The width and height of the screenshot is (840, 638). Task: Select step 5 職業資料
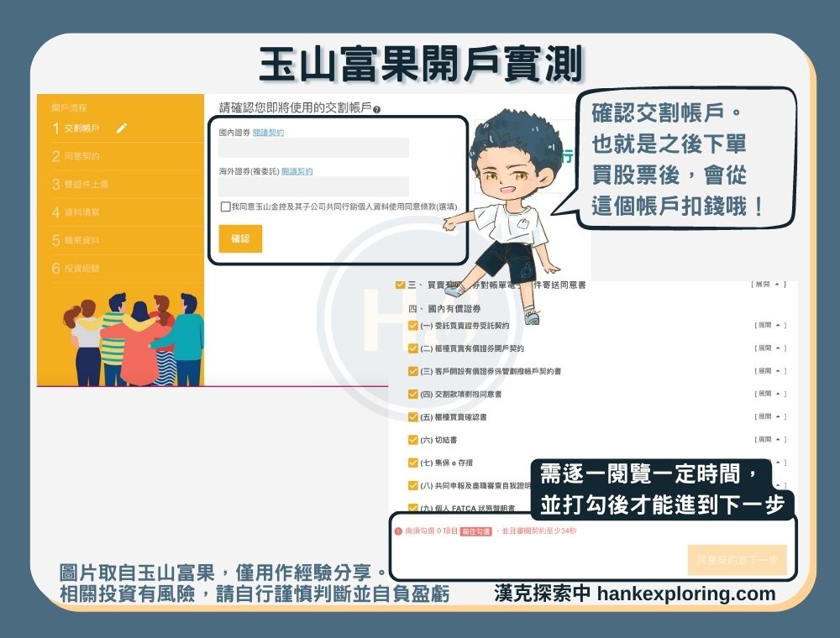pos(76,240)
